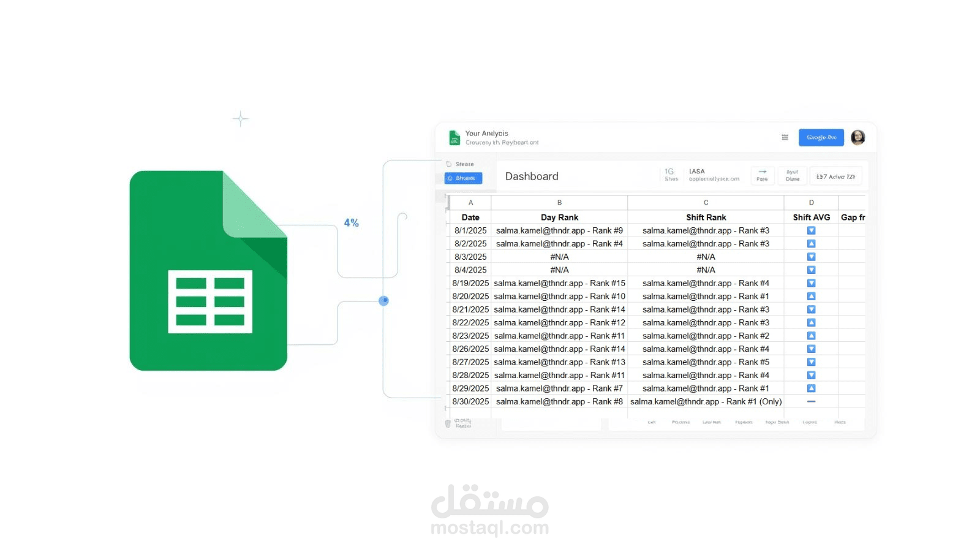
Task: Select the date cell "8/20/2025"
Action: coord(470,297)
